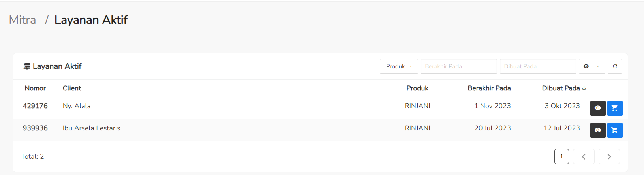Screen dimensions: 644x175
Task: Sort by the Nomor column header
Action: tap(35, 88)
